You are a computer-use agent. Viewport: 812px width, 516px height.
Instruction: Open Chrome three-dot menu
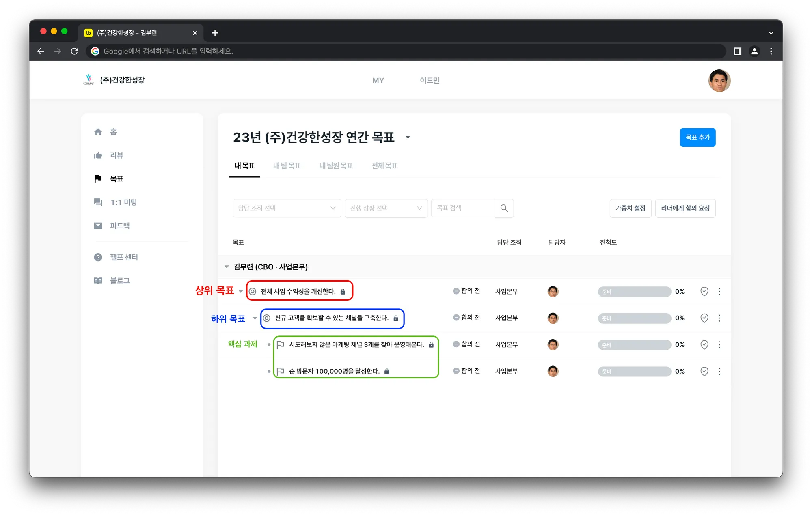click(x=771, y=51)
